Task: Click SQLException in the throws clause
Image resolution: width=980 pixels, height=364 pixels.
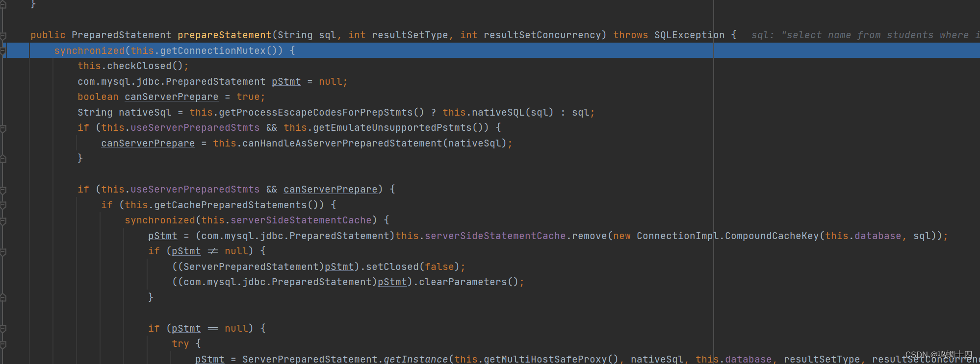Action: click(x=689, y=35)
